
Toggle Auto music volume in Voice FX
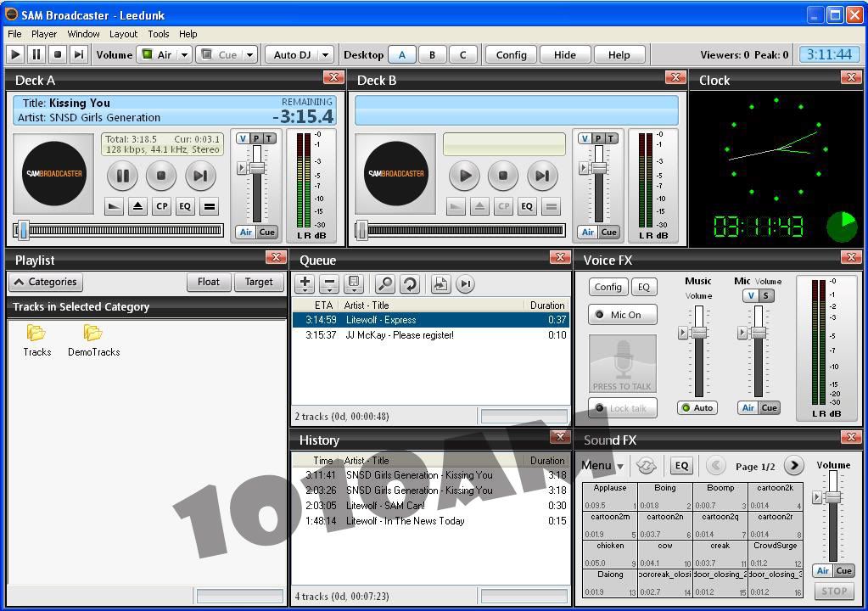click(x=697, y=408)
